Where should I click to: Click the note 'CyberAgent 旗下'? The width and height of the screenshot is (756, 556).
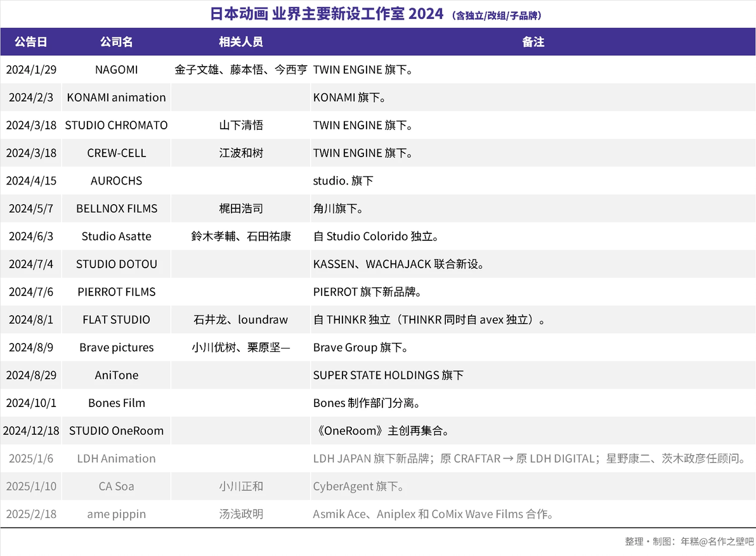pos(358,487)
